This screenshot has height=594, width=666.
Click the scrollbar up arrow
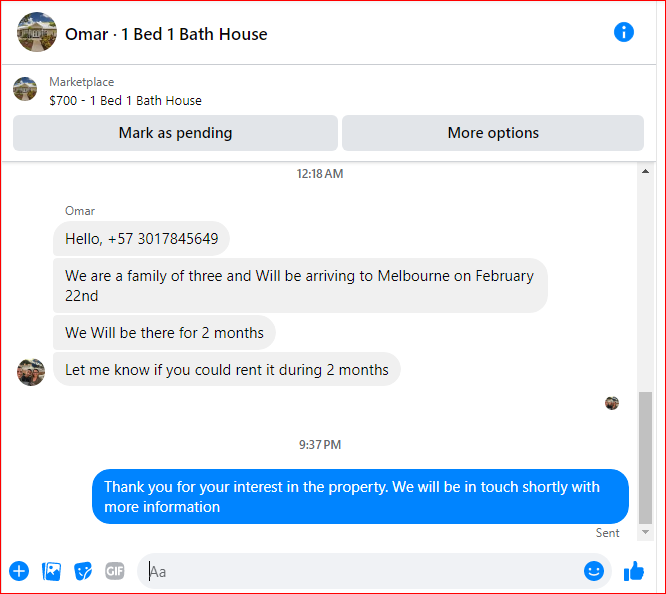[x=645, y=172]
